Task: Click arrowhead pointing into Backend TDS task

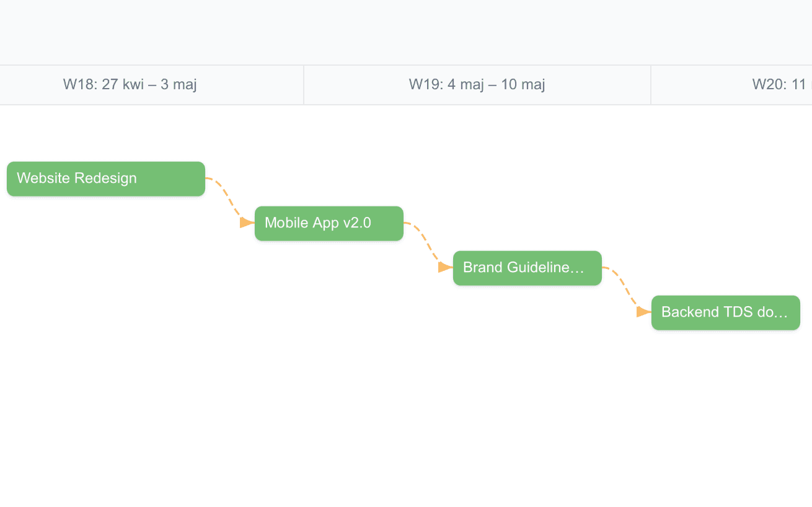Action: click(x=643, y=312)
